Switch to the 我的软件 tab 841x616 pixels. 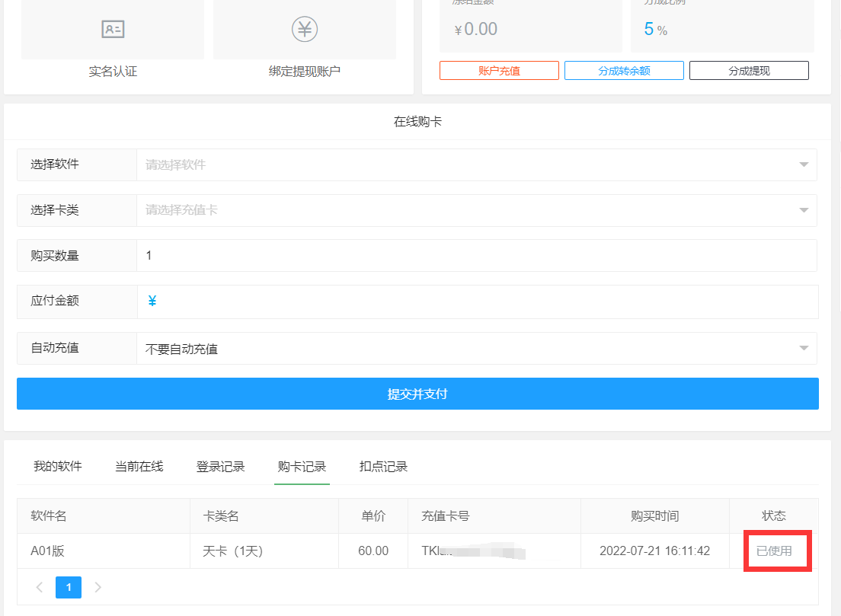tap(57, 467)
